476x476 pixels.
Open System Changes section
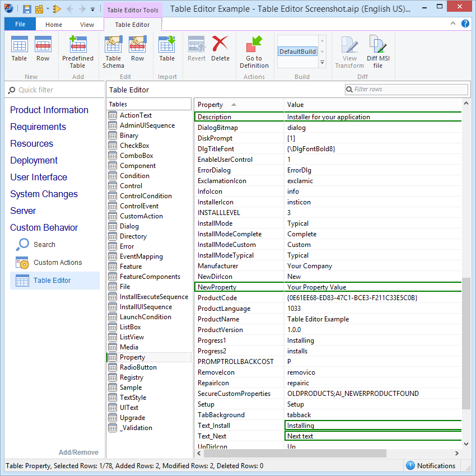click(x=44, y=194)
